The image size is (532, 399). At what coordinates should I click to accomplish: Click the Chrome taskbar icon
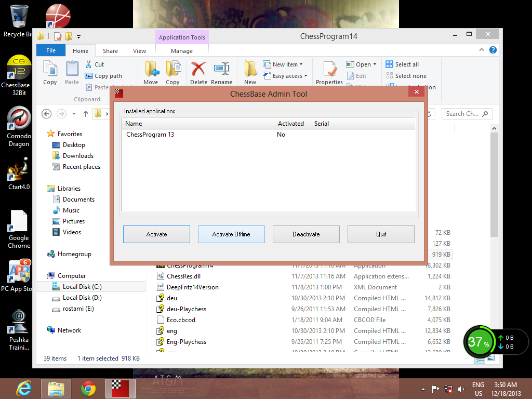coord(88,389)
